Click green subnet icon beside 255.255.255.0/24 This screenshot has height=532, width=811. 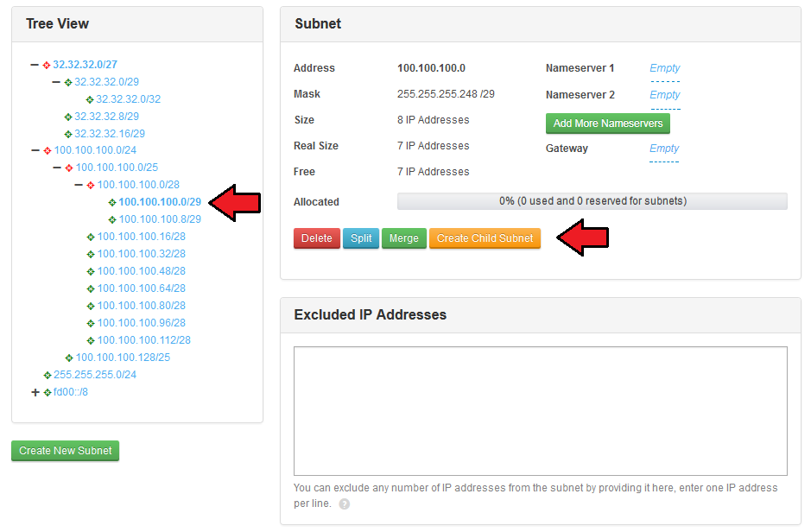pos(47,376)
